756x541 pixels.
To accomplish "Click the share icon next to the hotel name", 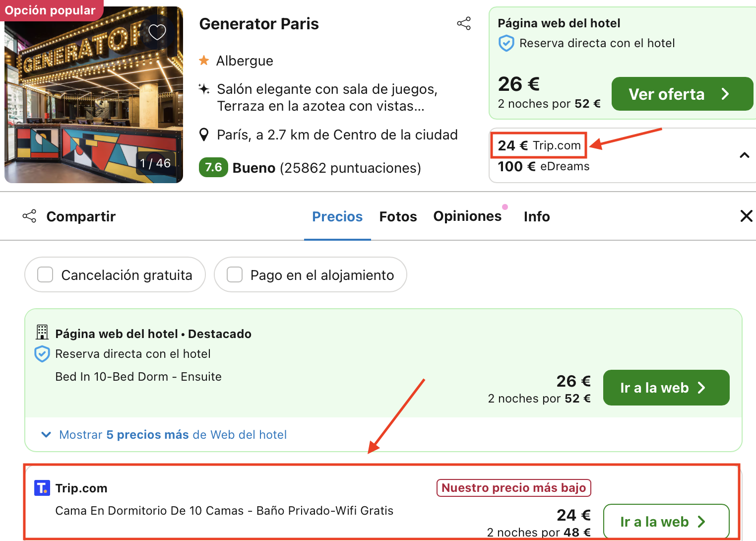I will 464,23.
